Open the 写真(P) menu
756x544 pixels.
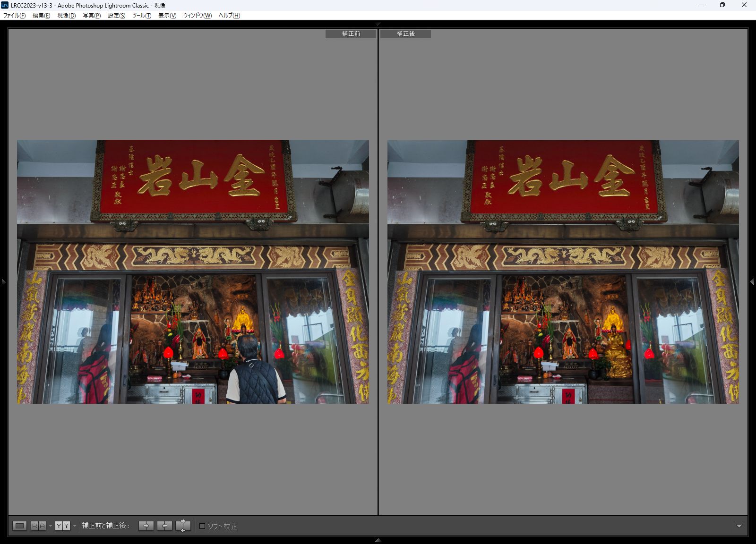click(x=92, y=16)
